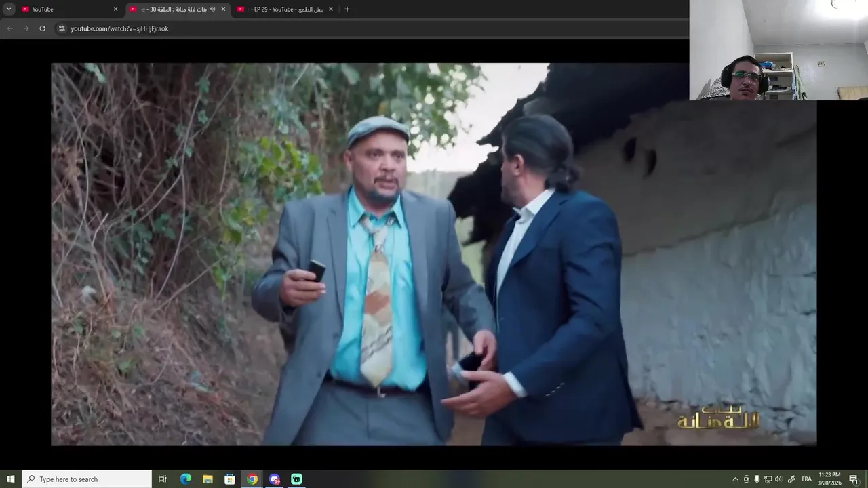Open the teal app icon in taskbar
The image size is (868, 488).
coord(296,479)
